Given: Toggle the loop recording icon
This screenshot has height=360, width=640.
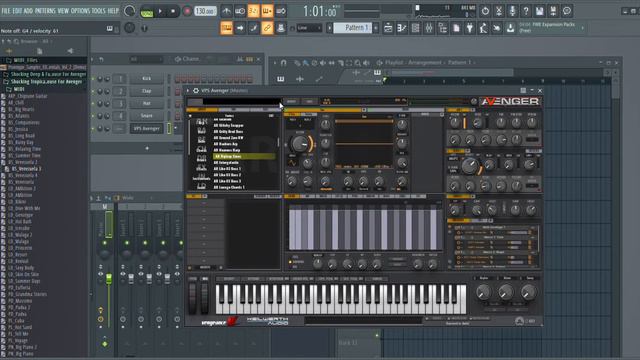Looking at the screenshot, I should pyautogui.click(x=281, y=11).
